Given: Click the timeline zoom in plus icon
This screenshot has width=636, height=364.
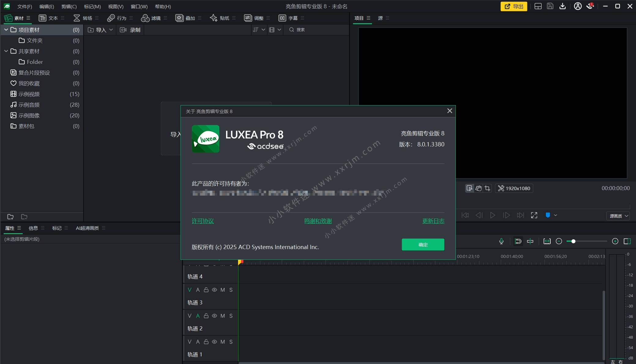Looking at the screenshot, I should tap(615, 241).
